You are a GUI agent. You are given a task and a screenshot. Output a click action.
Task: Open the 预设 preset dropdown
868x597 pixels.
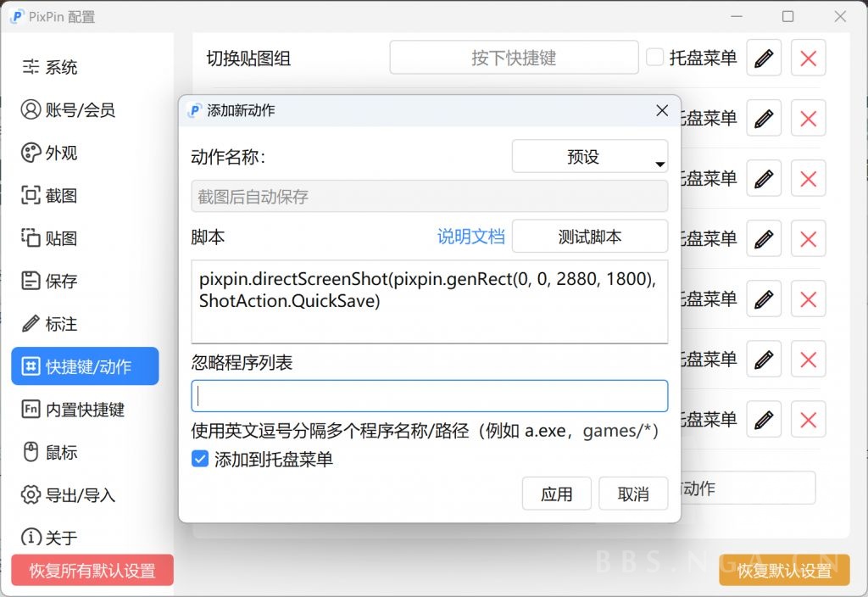point(588,156)
